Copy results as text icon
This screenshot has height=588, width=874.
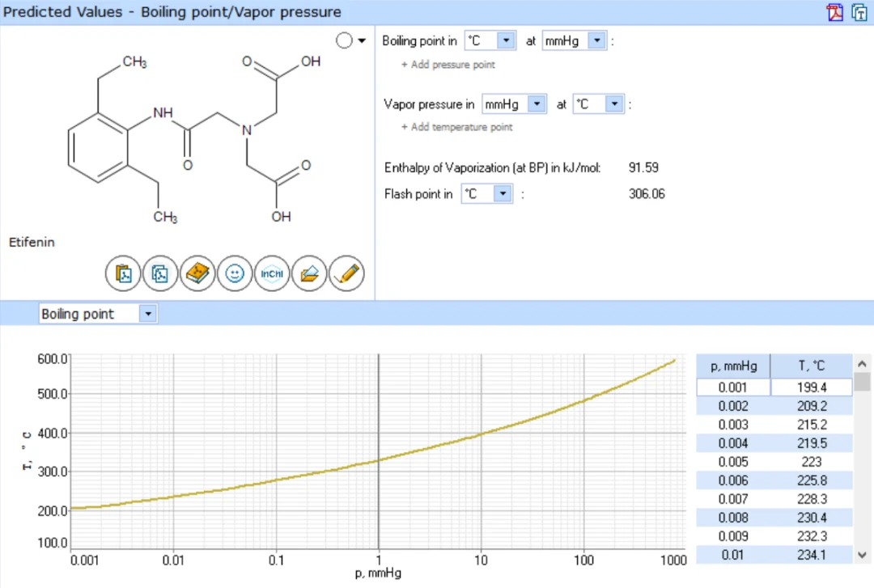pyautogui.click(x=859, y=12)
